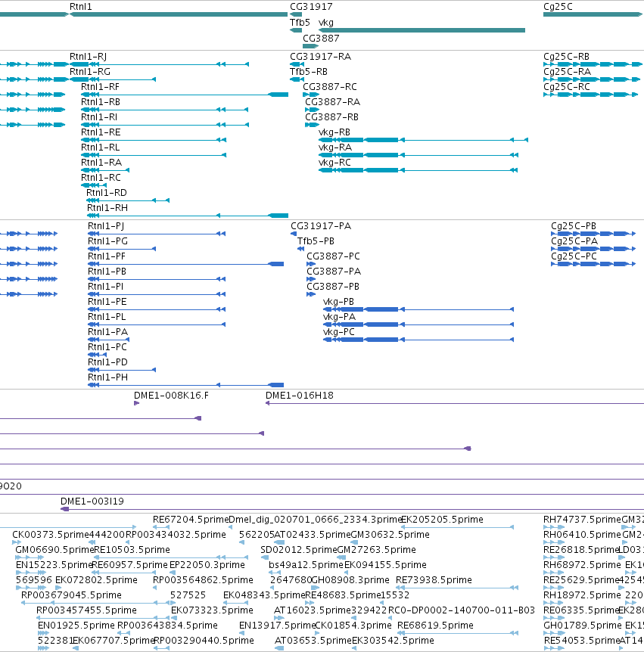Screen dimensions: 644x652
Task: Select transcript Rtnl1-RJ
Action: (x=89, y=57)
